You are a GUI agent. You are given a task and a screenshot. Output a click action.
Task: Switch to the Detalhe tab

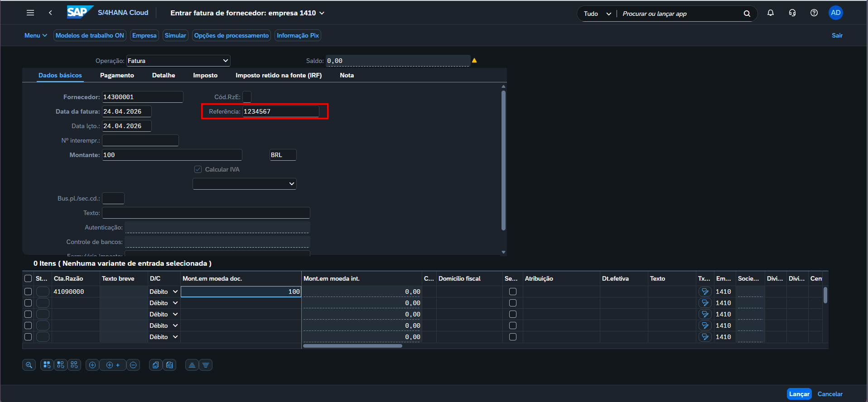point(164,75)
